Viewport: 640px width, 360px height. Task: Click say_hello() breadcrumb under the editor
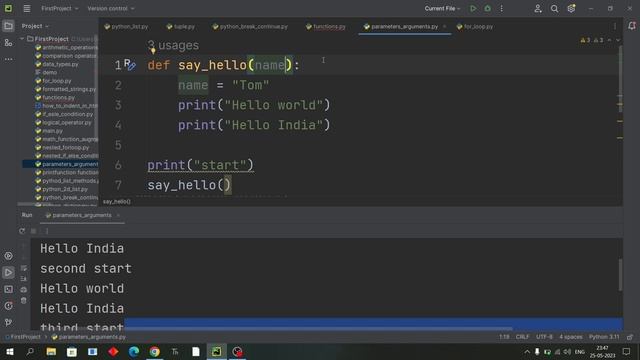point(117,202)
